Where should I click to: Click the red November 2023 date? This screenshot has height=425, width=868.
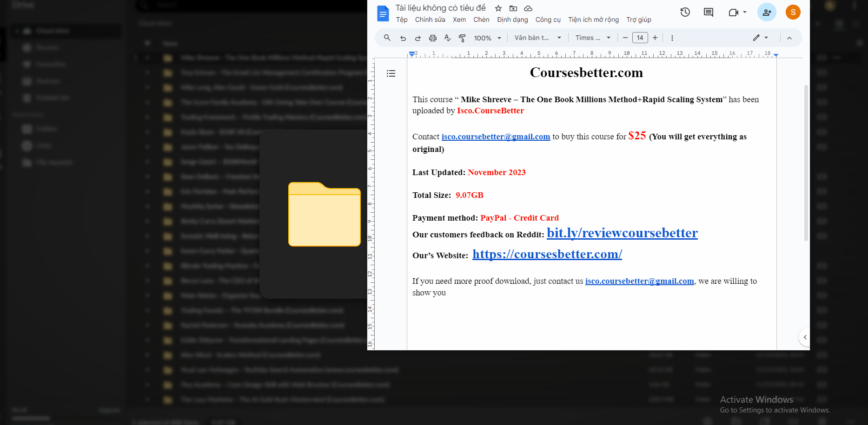[497, 172]
